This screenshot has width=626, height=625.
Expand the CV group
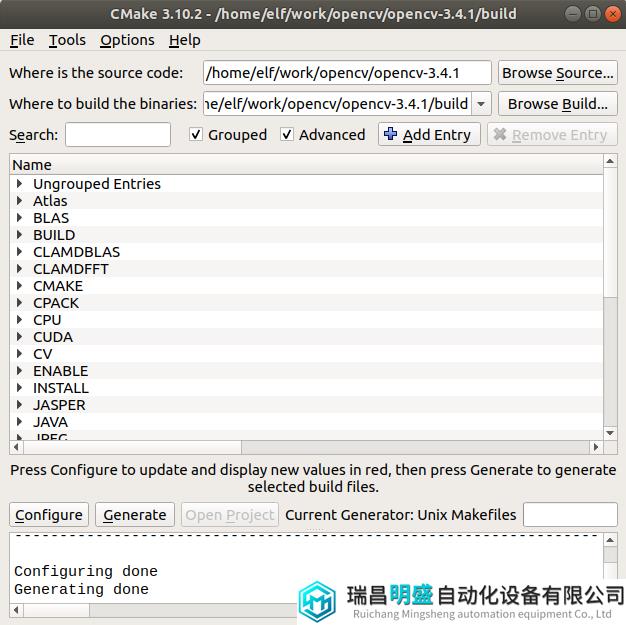pos(19,353)
